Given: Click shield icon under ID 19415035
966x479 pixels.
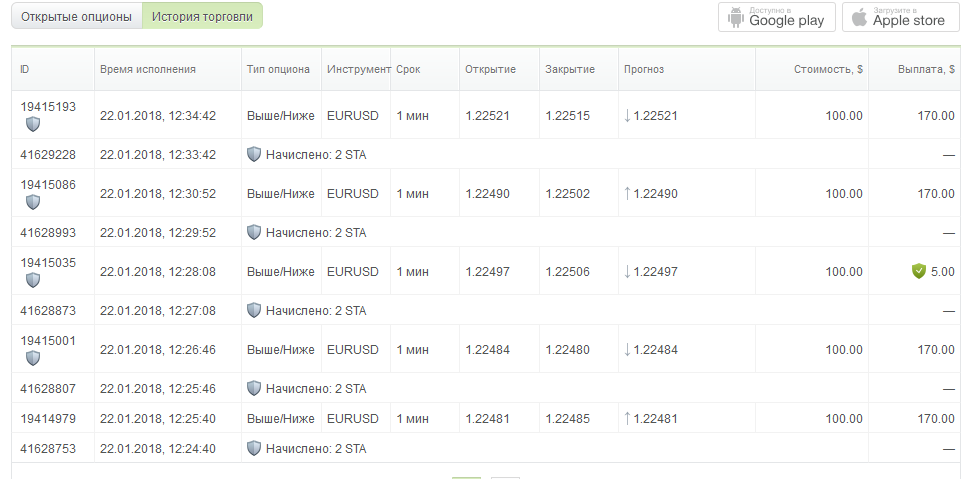Looking at the screenshot, I should [33, 280].
